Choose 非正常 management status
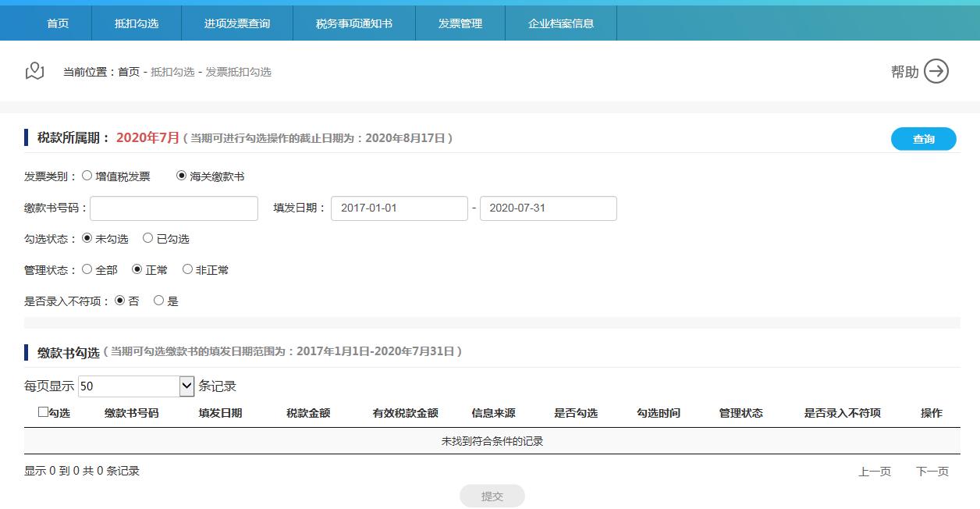 coord(187,269)
